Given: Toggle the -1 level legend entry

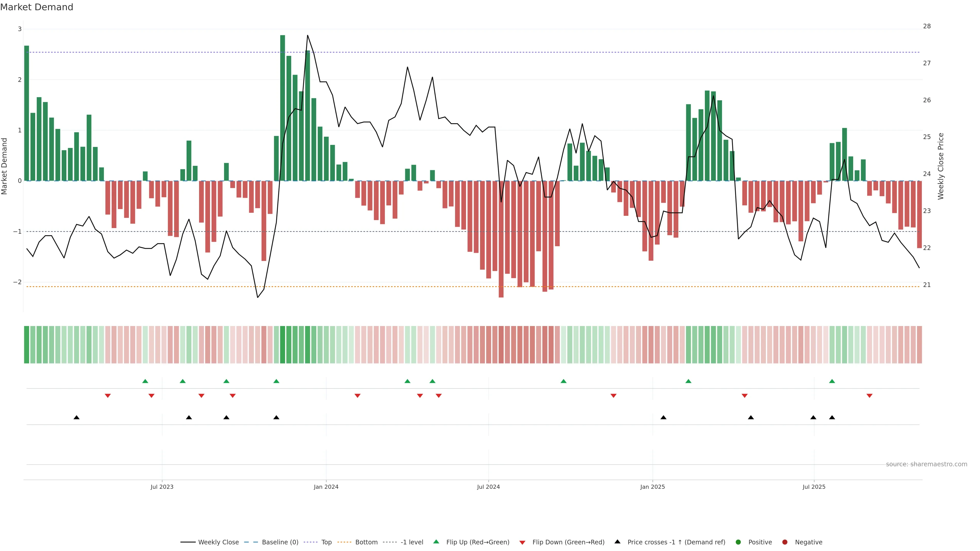Looking at the screenshot, I should coord(412,542).
